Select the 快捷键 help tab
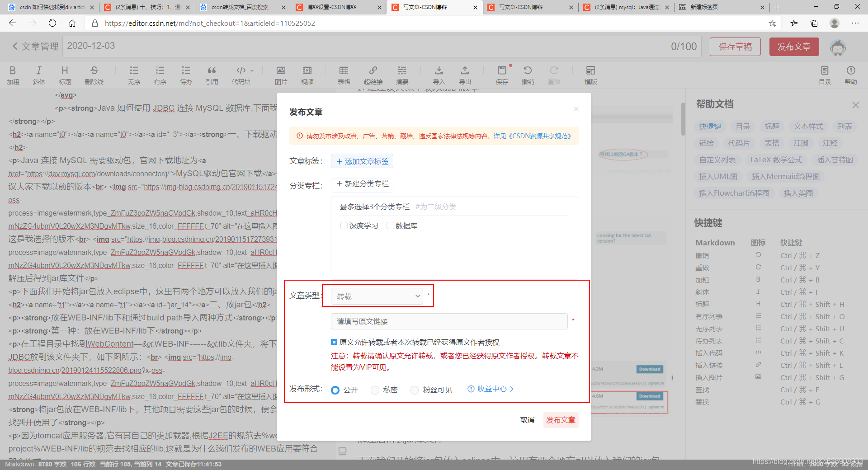The height and width of the screenshot is (470, 868). (x=710, y=126)
